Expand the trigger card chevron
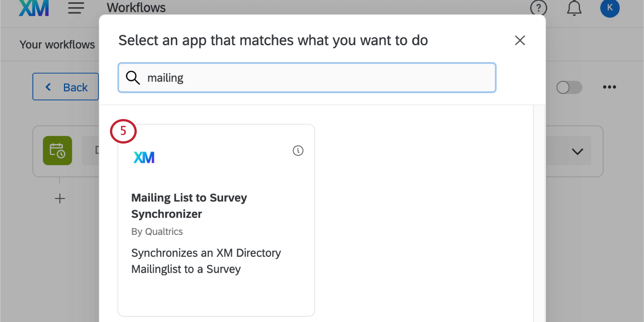Image resolution: width=644 pixels, height=322 pixels. point(577,152)
